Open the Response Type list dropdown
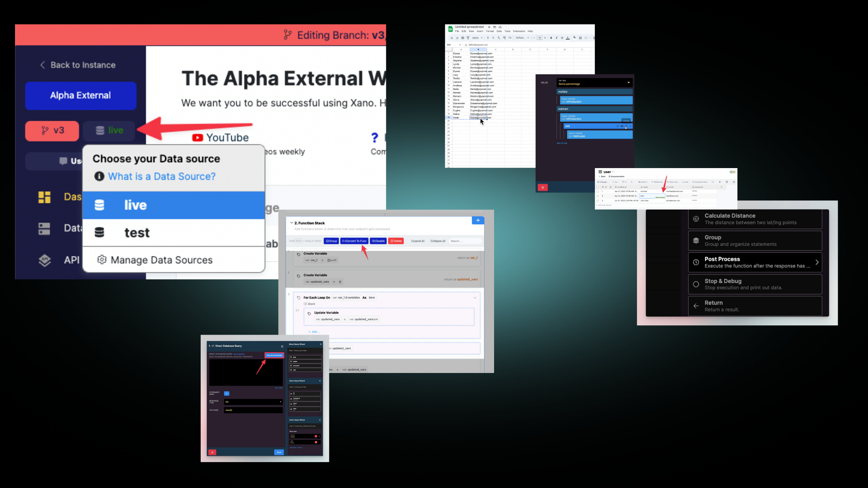868x488 pixels. [x=253, y=402]
